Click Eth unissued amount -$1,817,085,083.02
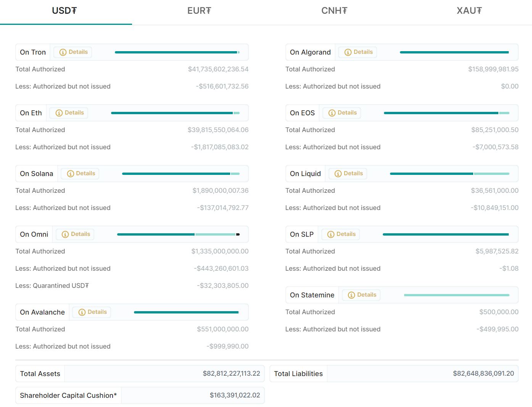 point(220,147)
